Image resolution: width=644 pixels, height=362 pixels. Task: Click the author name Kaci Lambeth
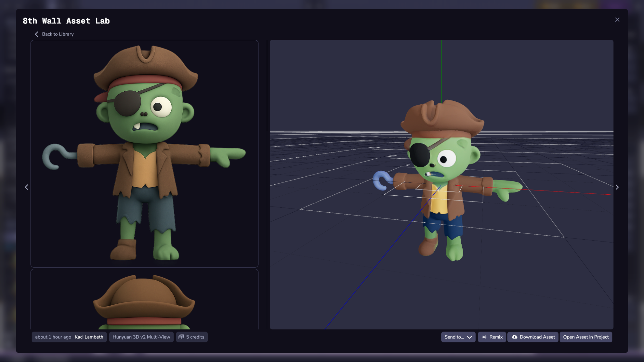pyautogui.click(x=89, y=337)
